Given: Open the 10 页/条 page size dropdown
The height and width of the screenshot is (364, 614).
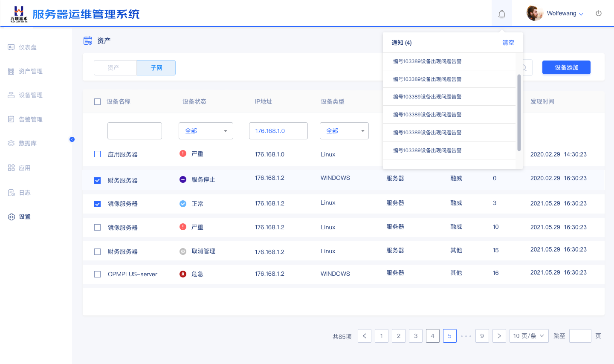Looking at the screenshot, I should tap(529, 336).
